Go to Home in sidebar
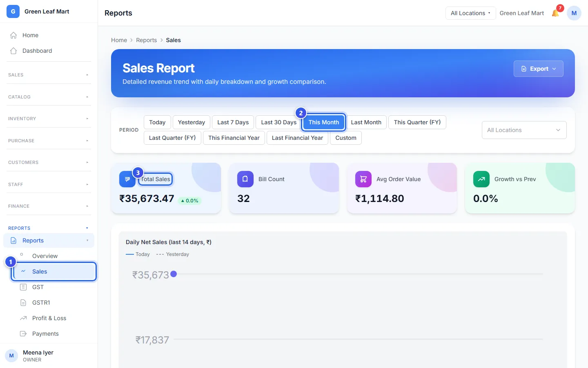Image resolution: width=588 pixels, height=368 pixels. (49, 35)
